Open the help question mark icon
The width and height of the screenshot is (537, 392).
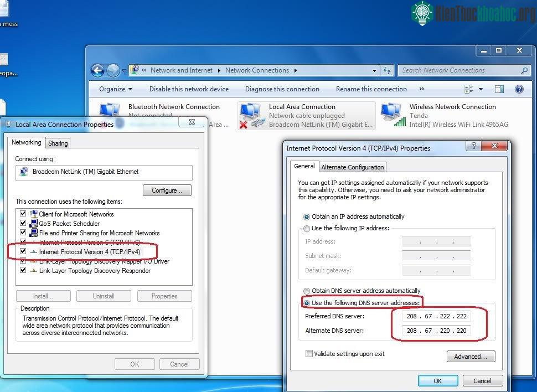tap(519, 89)
